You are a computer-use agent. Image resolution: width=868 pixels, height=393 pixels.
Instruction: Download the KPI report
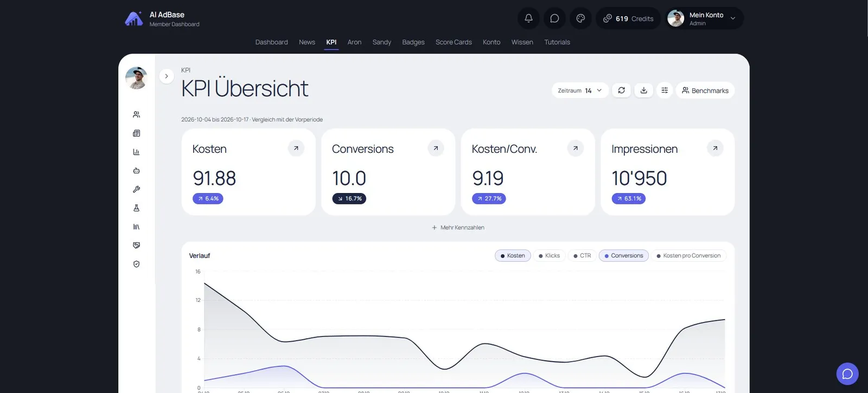coord(643,91)
